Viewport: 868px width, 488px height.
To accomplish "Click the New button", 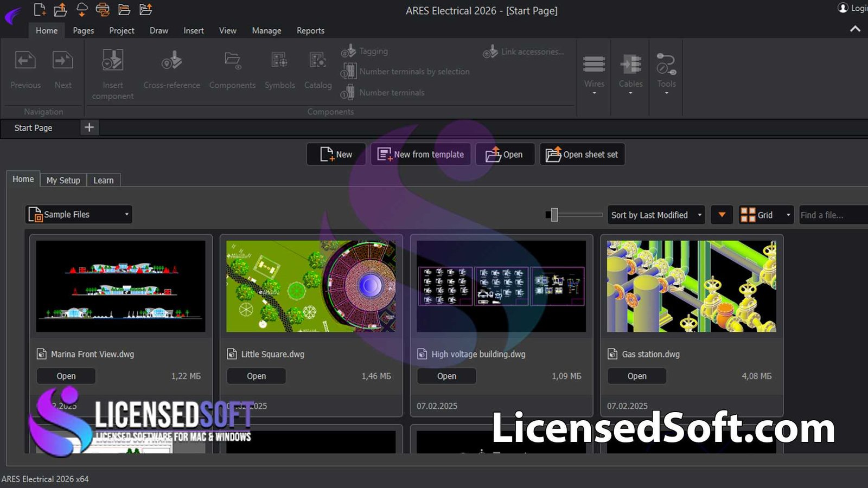I will pyautogui.click(x=336, y=154).
